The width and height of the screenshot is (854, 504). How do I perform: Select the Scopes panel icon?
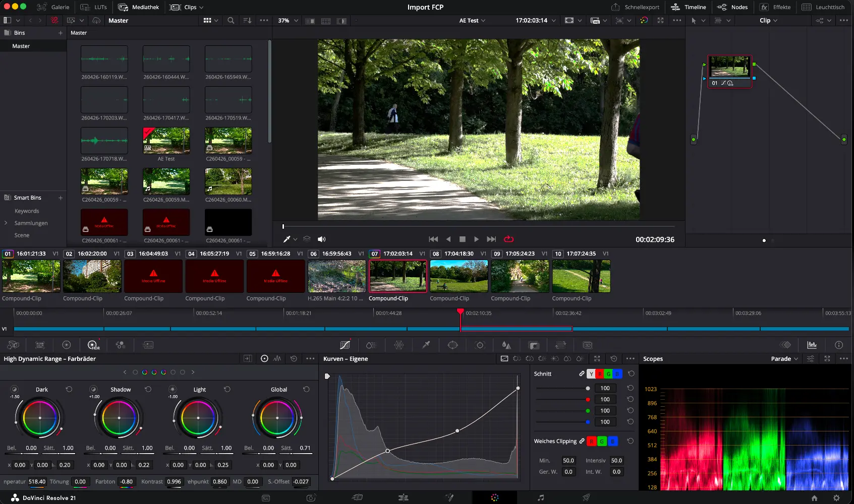[x=812, y=345]
